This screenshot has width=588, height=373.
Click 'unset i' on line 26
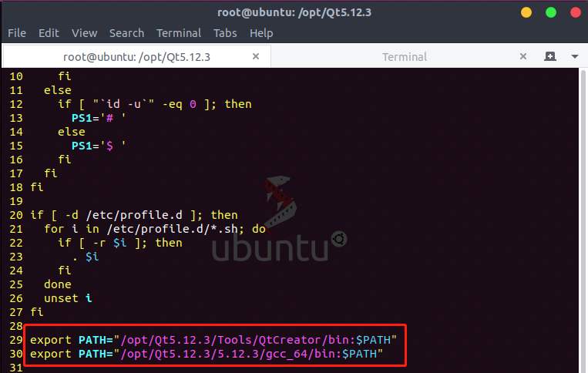[68, 298]
